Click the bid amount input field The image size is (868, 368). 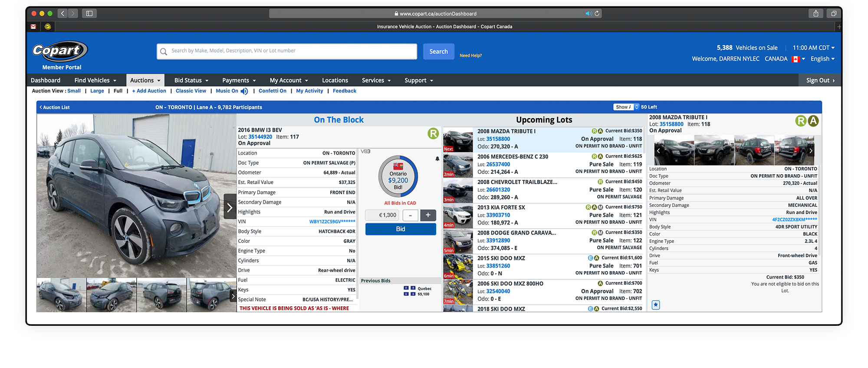(x=382, y=215)
